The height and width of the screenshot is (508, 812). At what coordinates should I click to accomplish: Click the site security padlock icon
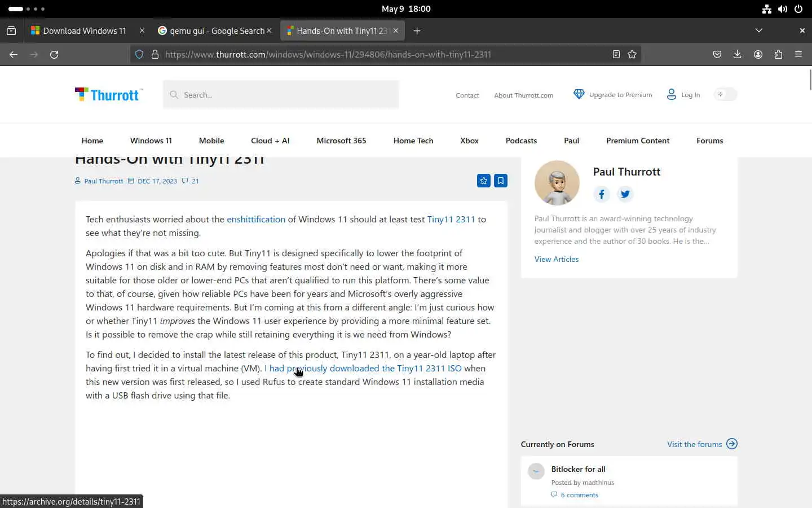point(155,54)
